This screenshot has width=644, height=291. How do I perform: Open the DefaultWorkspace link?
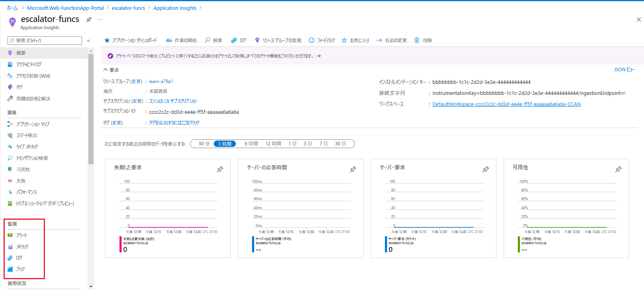tap(506, 104)
